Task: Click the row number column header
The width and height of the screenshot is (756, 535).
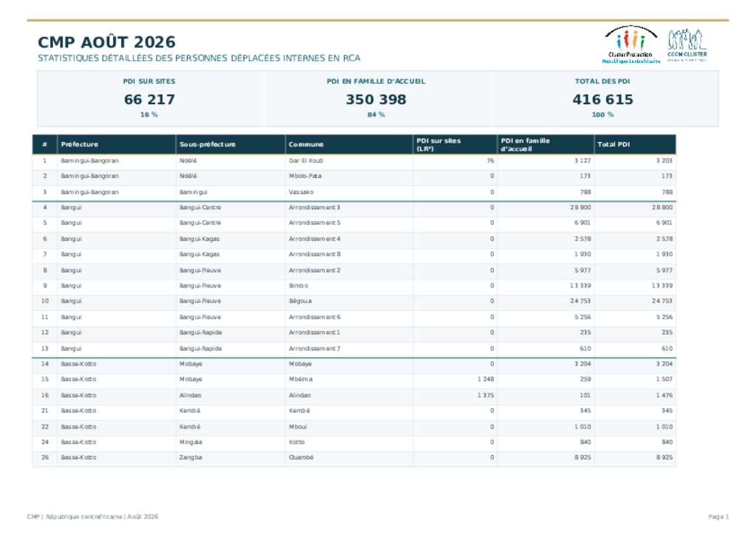Action: point(45,144)
